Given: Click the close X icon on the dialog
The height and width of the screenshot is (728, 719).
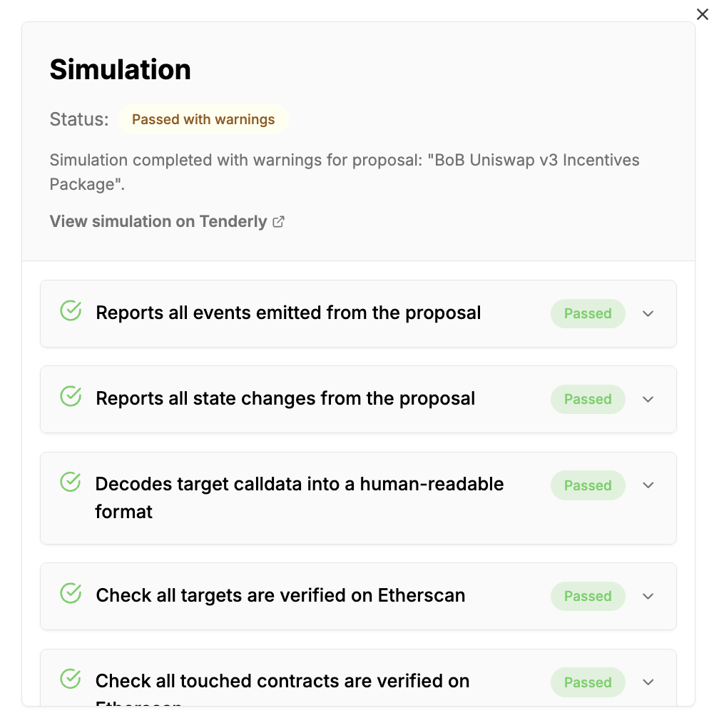Looking at the screenshot, I should tap(703, 14).
